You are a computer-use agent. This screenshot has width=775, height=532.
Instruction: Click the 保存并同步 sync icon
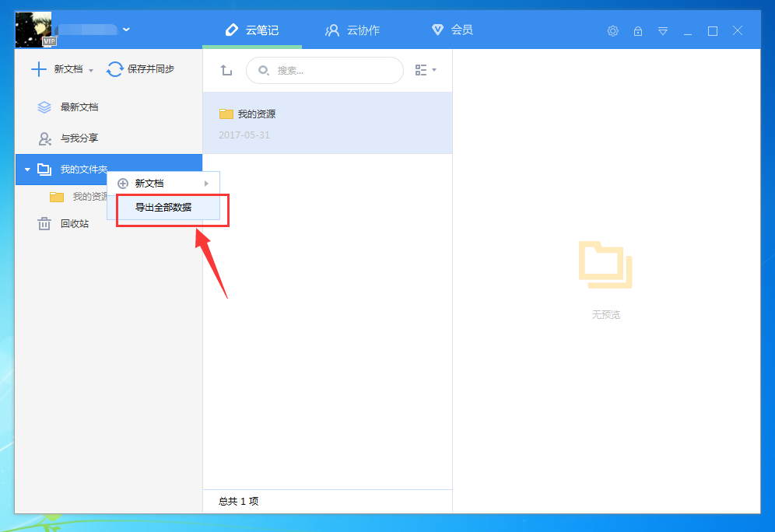[x=115, y=69]
